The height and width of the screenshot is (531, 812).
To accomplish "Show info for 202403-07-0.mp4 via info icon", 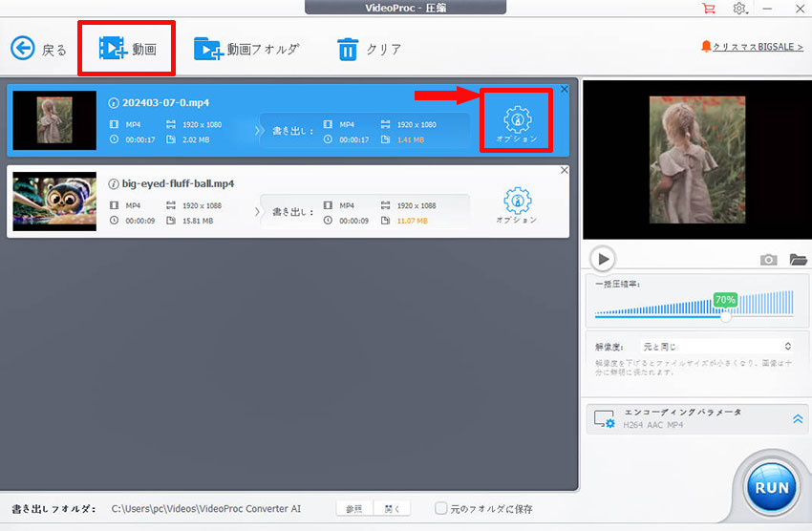I will click(x=114, y=103).
